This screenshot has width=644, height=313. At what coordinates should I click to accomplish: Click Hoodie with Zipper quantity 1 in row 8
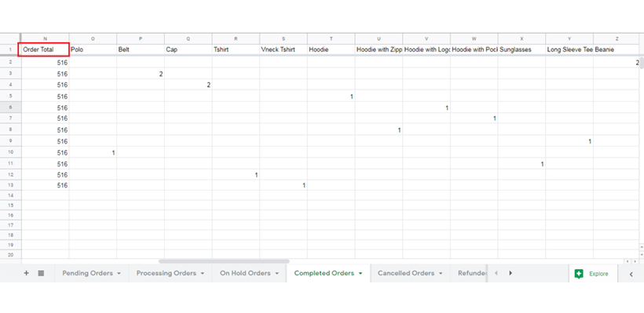(399, 130)
